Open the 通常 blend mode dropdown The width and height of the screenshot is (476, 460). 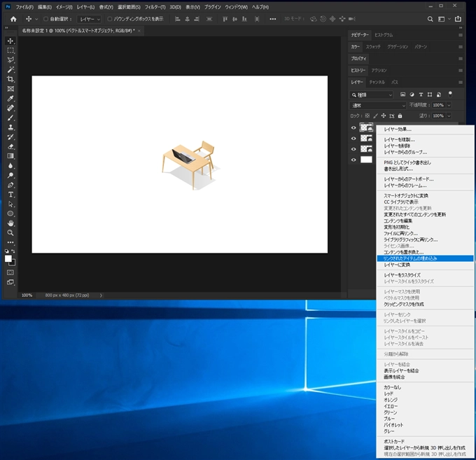click(x=378, y=105)
